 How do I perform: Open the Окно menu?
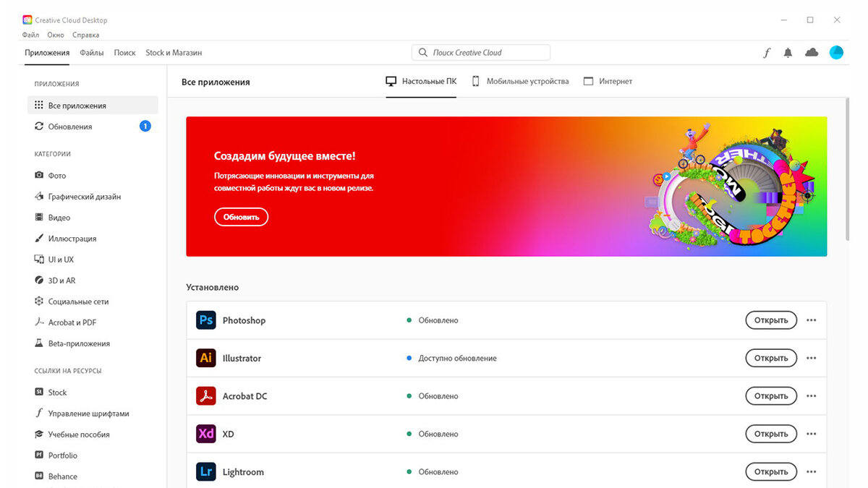pyautogui.click(x=56, y=35)
